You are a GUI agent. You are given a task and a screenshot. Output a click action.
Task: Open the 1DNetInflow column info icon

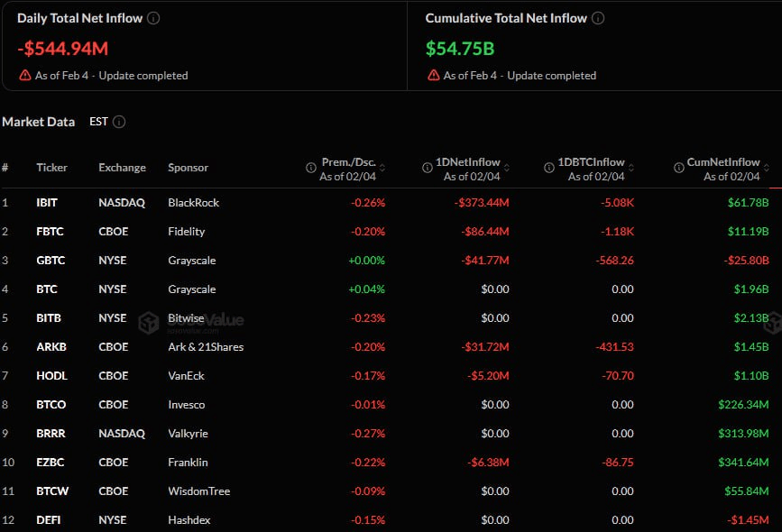coord(428,168)
